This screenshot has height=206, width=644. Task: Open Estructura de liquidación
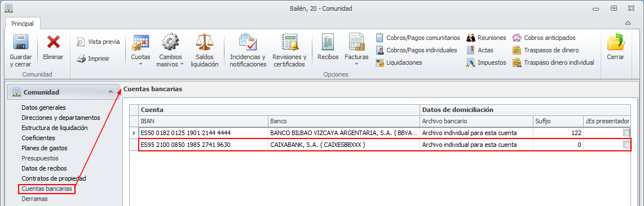pyautogui.click(x=55, y=128)
